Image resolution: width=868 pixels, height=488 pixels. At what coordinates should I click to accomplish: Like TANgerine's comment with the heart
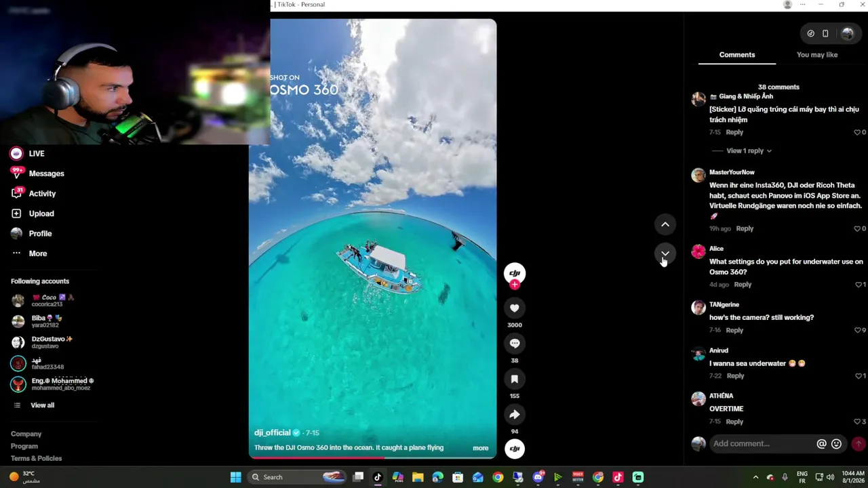point(857,330)
